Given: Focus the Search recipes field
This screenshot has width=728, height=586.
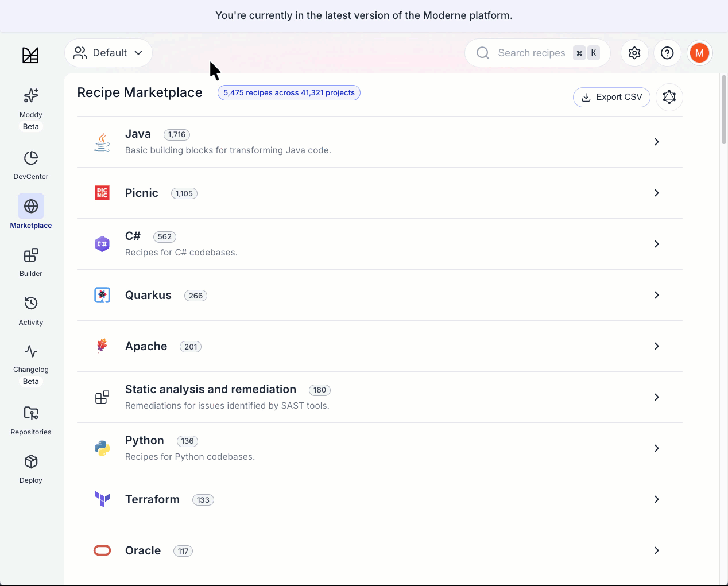Looking at the screenshot, I should 537,53.
